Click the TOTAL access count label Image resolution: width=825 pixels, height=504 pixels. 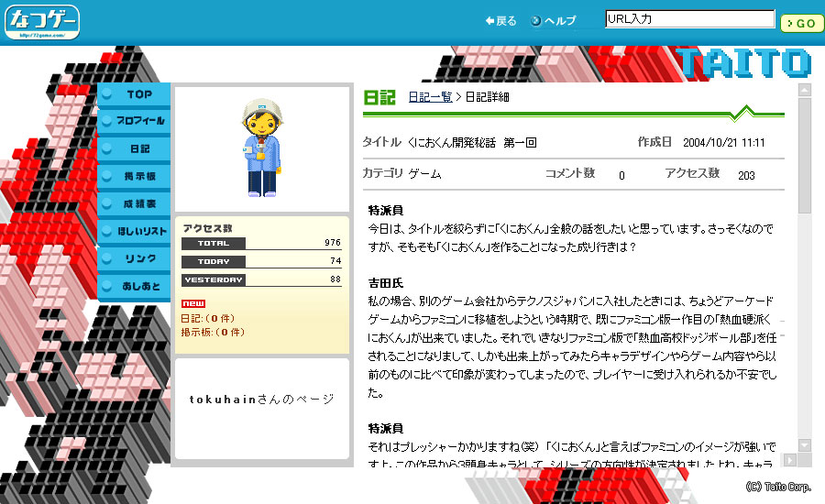[x=213, y=244]
